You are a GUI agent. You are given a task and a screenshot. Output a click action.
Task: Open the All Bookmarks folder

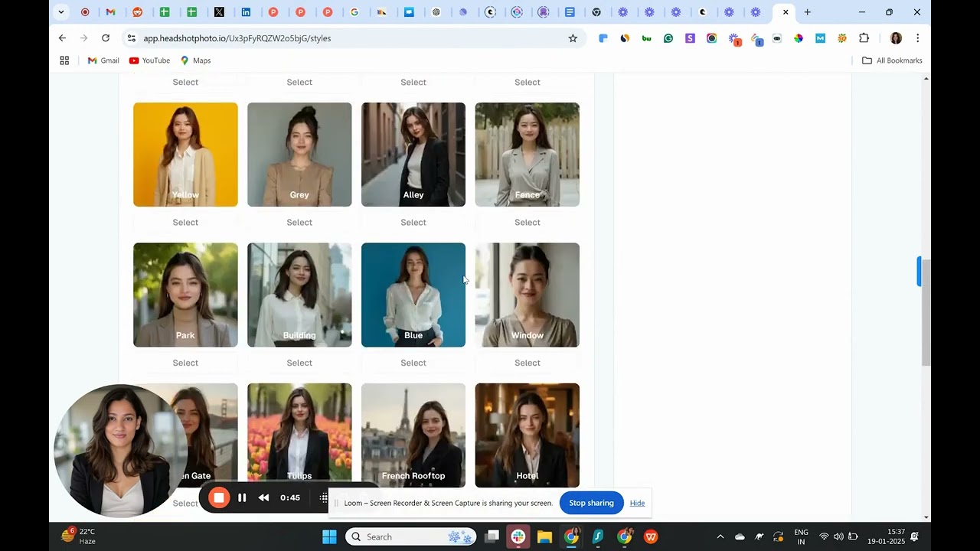click(892, 60)
